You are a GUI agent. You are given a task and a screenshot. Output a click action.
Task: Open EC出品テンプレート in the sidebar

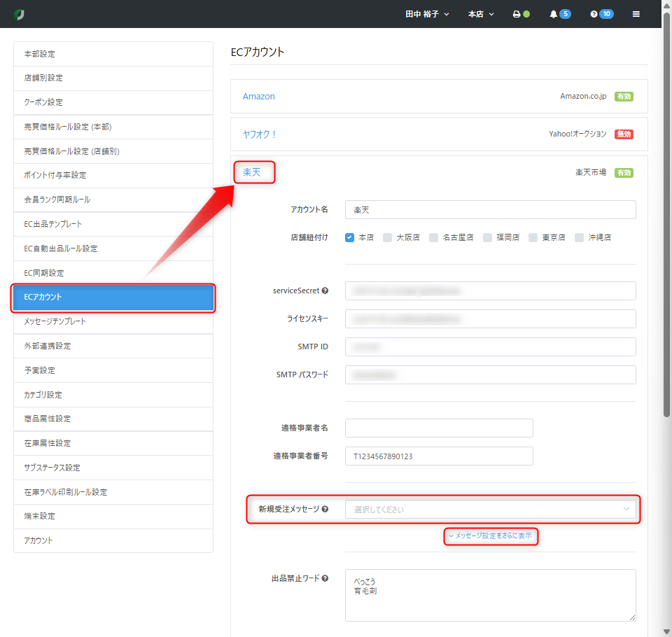point(113,224)
